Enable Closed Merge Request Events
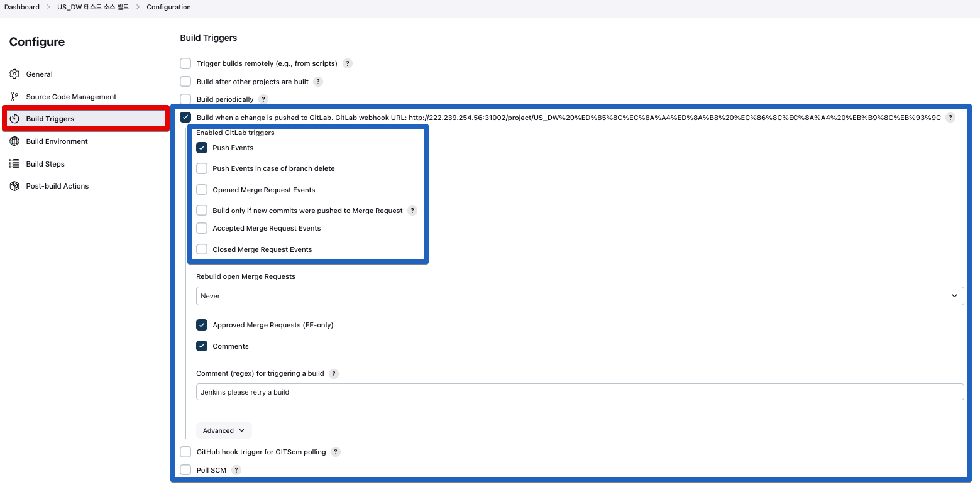This screenshot has height=487, width=980. click(x=202, y=249)
